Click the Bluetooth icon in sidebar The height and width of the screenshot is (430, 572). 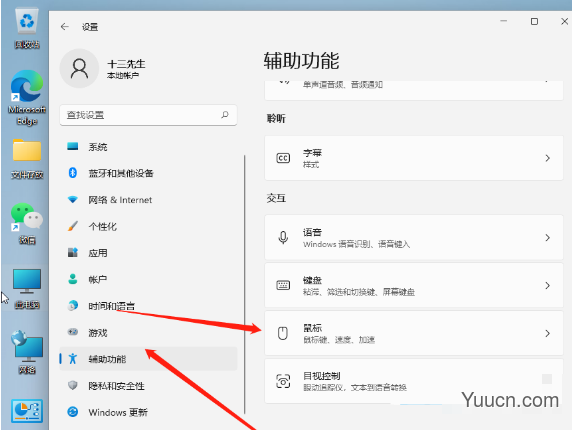(x=73, y=173)
